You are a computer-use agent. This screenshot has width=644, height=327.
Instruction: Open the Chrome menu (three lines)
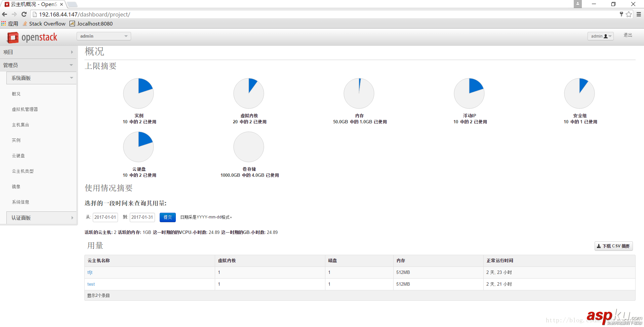639,14
